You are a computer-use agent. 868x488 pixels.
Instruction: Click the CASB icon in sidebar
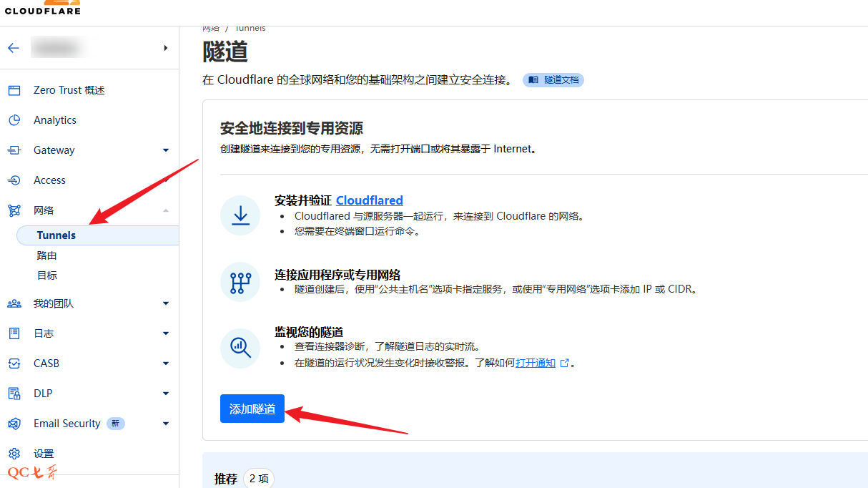[x=14, y=363]
